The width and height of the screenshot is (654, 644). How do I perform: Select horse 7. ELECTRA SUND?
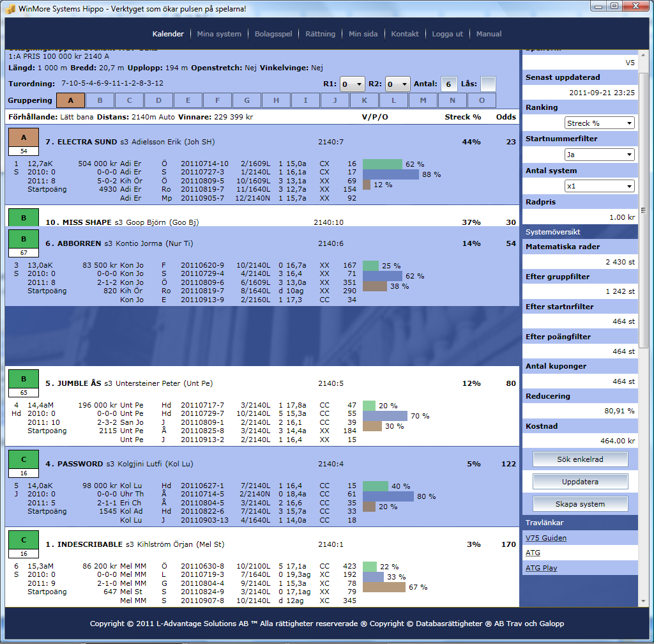pos(81,142)
